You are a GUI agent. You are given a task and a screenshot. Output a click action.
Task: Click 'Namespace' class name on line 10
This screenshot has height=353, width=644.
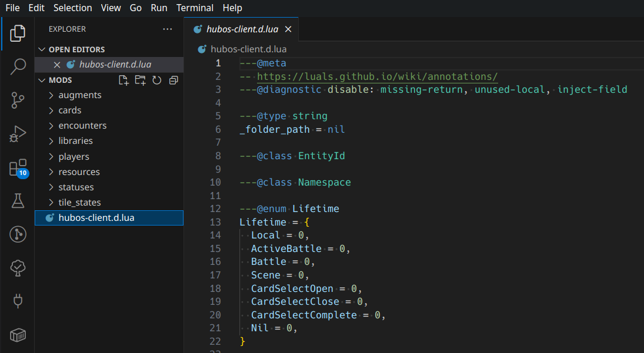click(325, 182)
